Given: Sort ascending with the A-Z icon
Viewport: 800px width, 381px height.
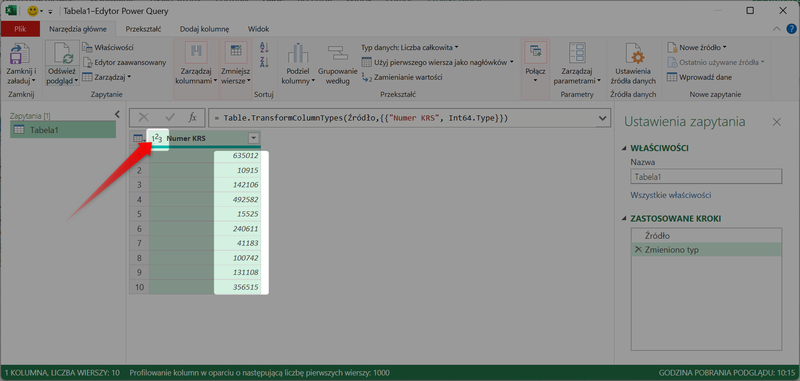Looking at the screenshot, I should point(264,47).
